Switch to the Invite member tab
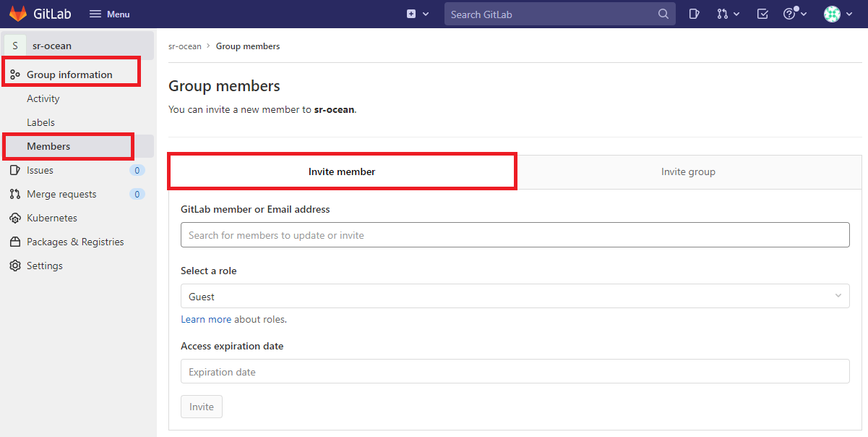868x437 pixels. tap(342, 171)
